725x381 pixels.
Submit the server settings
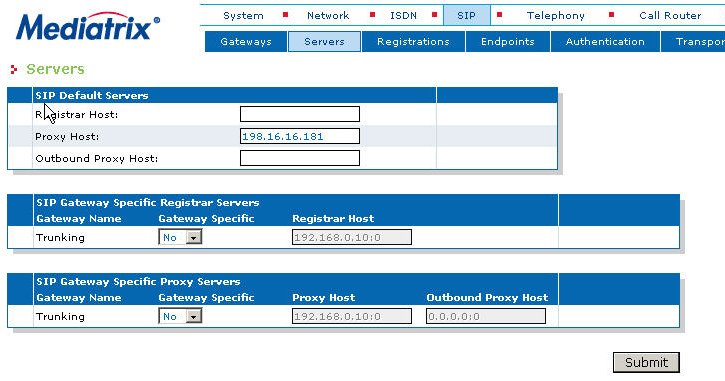(646, 362)
